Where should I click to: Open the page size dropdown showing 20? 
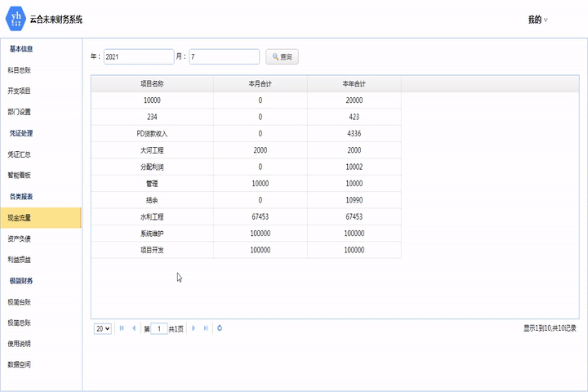pyautogui.click(x=103, y=328)
